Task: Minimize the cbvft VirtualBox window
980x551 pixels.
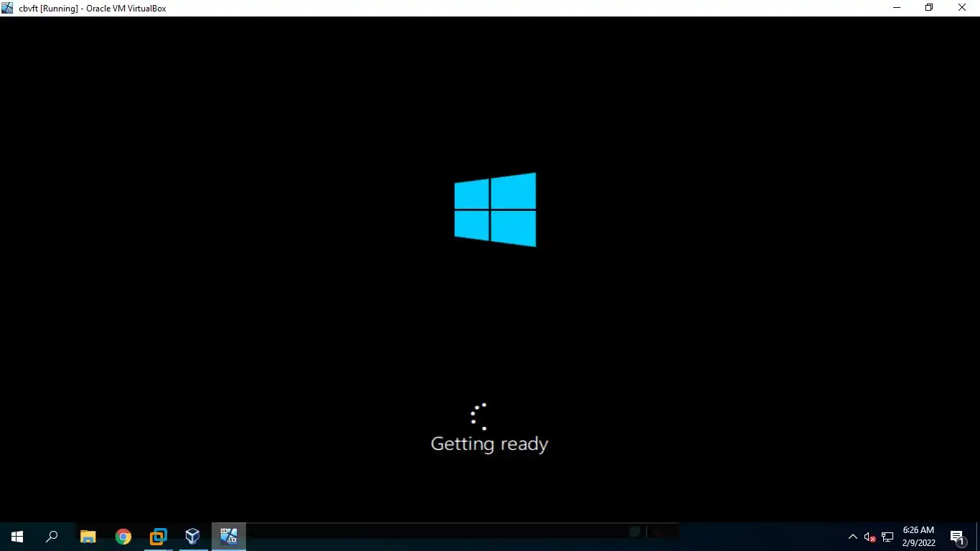Action: pos(896,8)
